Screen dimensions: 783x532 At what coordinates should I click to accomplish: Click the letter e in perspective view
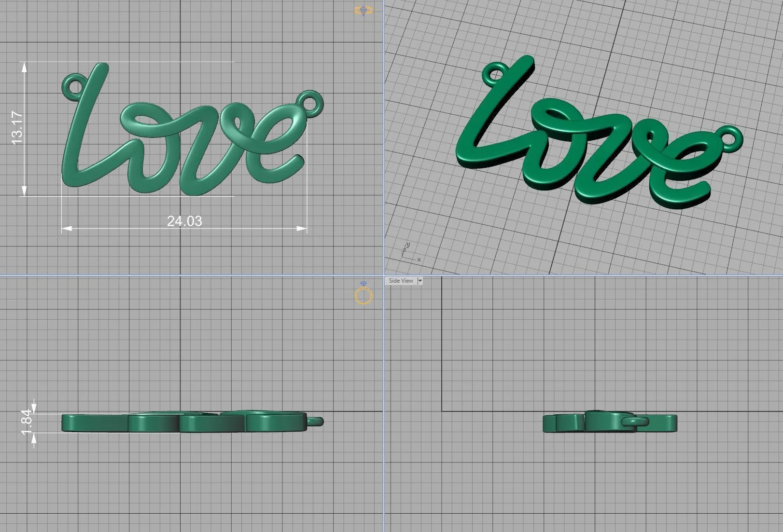click(681, 164)
